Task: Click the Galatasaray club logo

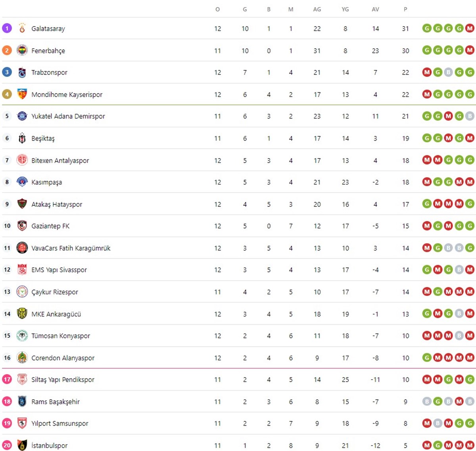Action: pyautogui.click(x=22, y=28)
